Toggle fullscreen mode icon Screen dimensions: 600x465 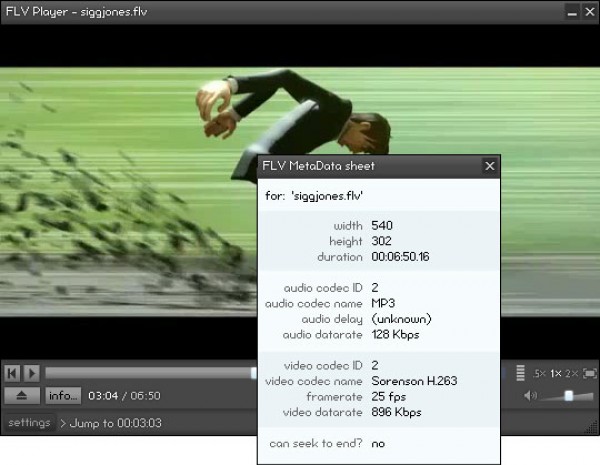pos(590,373)
